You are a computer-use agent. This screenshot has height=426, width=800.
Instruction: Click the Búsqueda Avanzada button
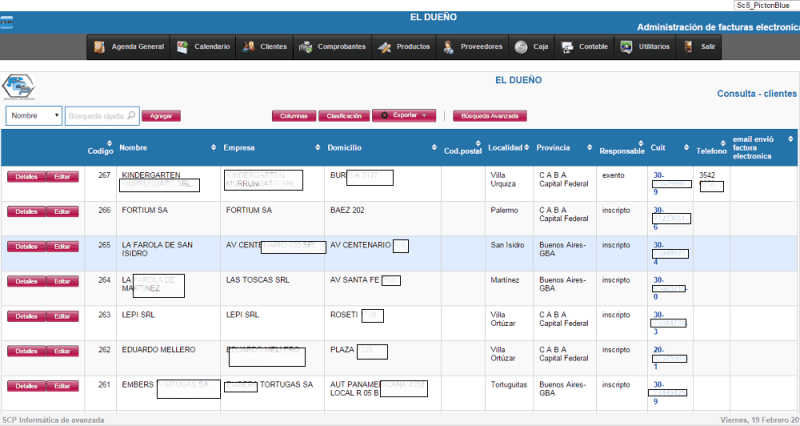tap(490, 116)
